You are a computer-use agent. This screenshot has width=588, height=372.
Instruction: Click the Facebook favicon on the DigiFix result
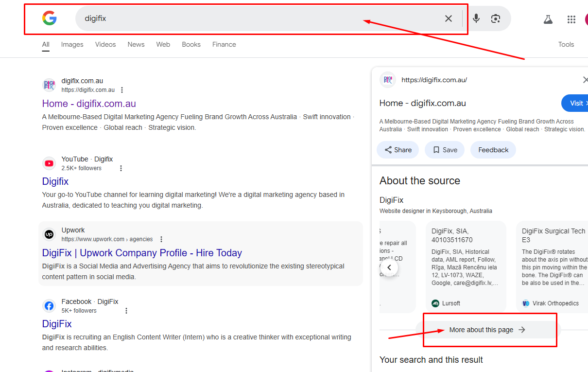pos(49,306)
